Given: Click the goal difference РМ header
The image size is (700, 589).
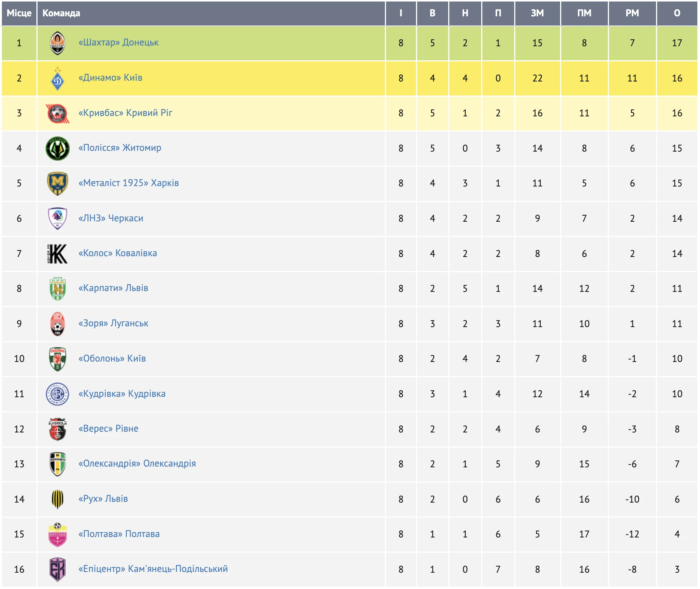Looking at the screenshot, I should coord(632,13).
